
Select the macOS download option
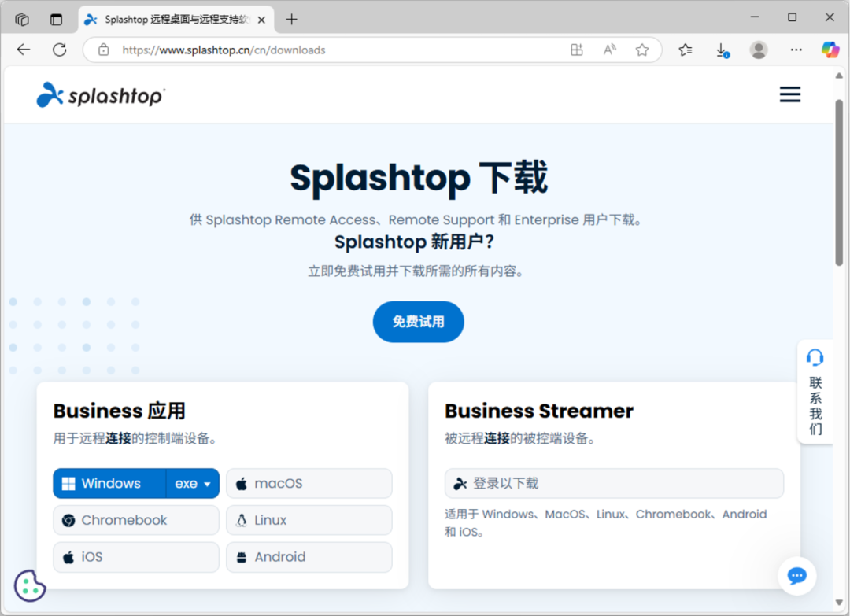click(309, 484)
